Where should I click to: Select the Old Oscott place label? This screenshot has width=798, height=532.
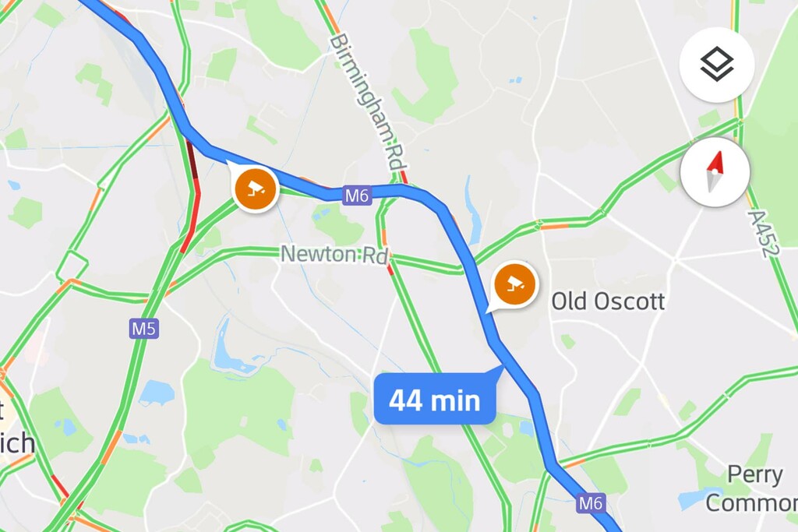[x=608, y=301]
